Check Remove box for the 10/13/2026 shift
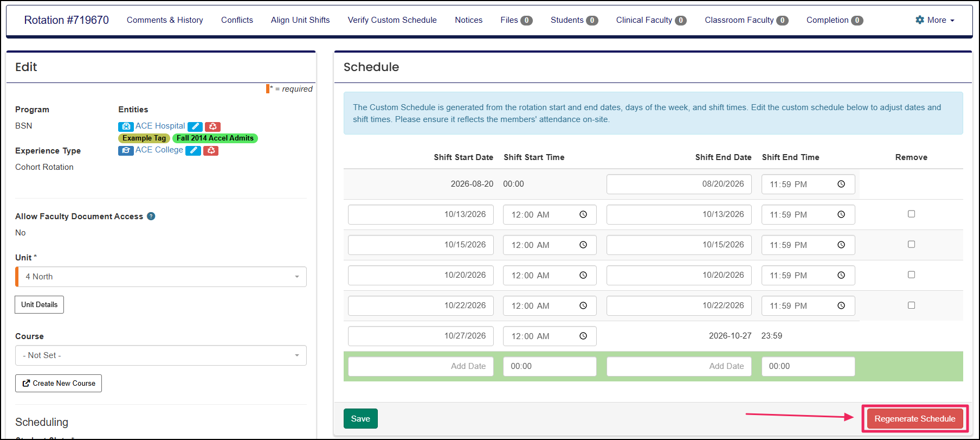980x440 pixels. tap(911, 214)
